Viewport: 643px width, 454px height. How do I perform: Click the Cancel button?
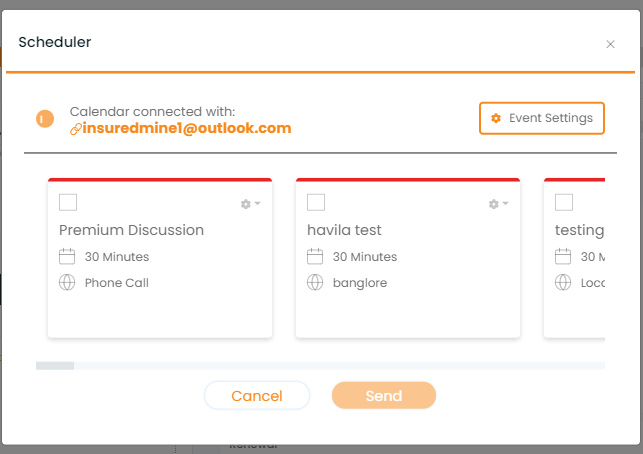tap(257, 395)
